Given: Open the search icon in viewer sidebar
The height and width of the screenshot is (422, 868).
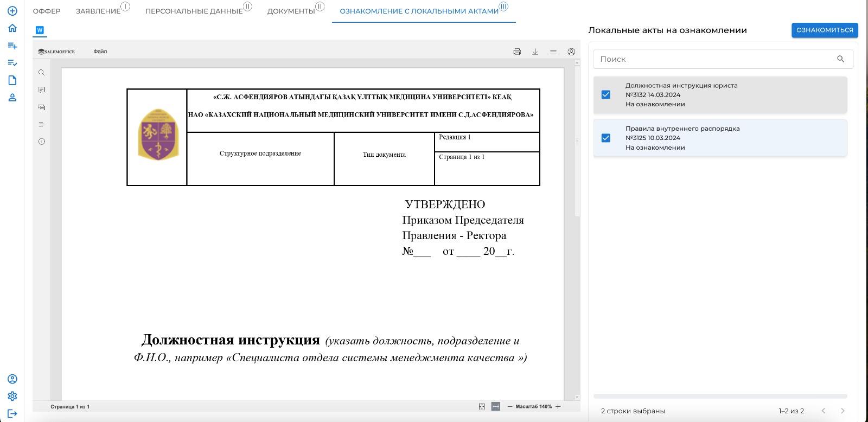Looking at the screenshot, I should [x=42, y=73].
